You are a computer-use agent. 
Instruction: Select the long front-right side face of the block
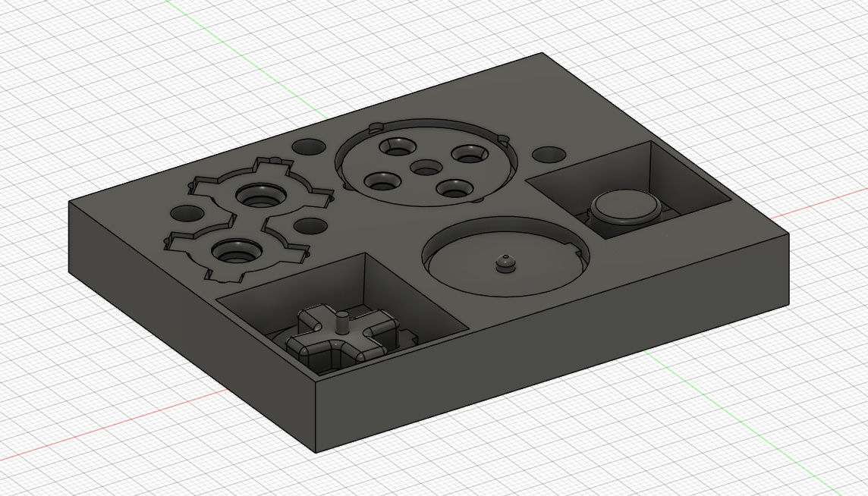coord(552,344)
